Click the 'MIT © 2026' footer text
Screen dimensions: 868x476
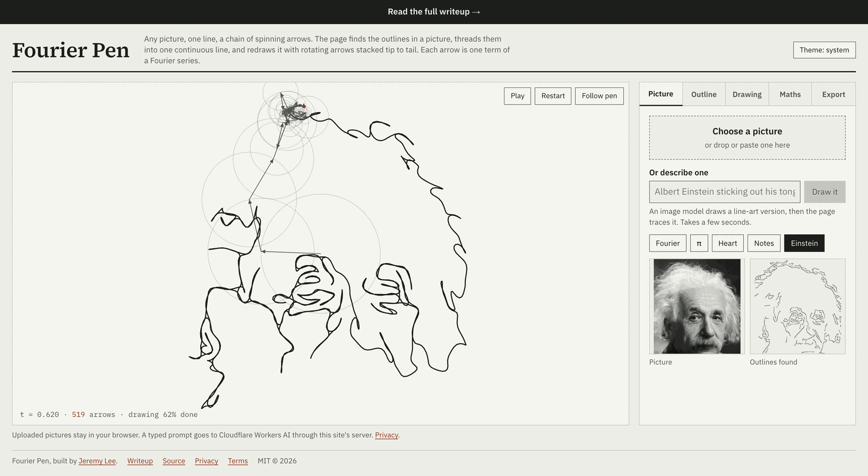pos(277,461)
